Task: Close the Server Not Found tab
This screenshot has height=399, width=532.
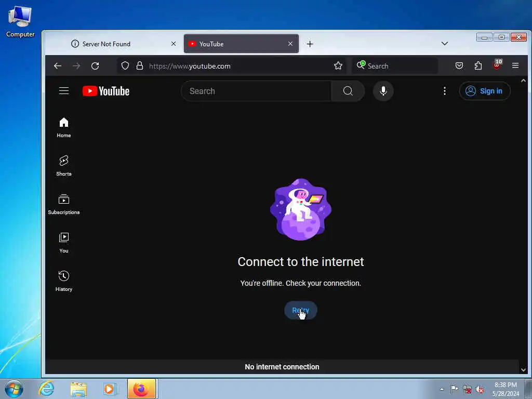Action: (x=174, y=44)
